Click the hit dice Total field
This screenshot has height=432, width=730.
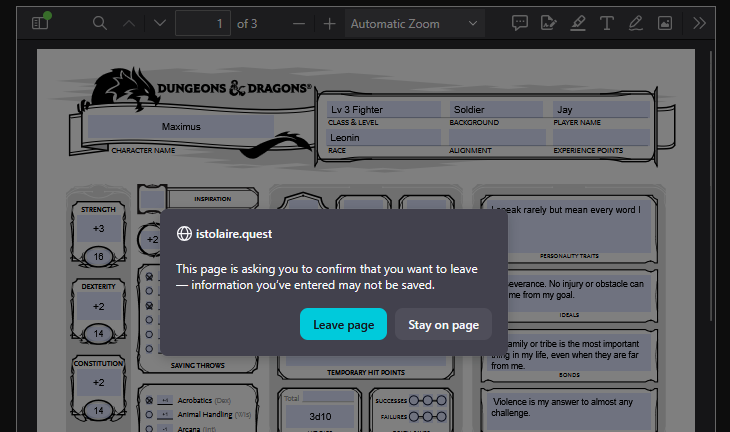click(x=328, y=397)
